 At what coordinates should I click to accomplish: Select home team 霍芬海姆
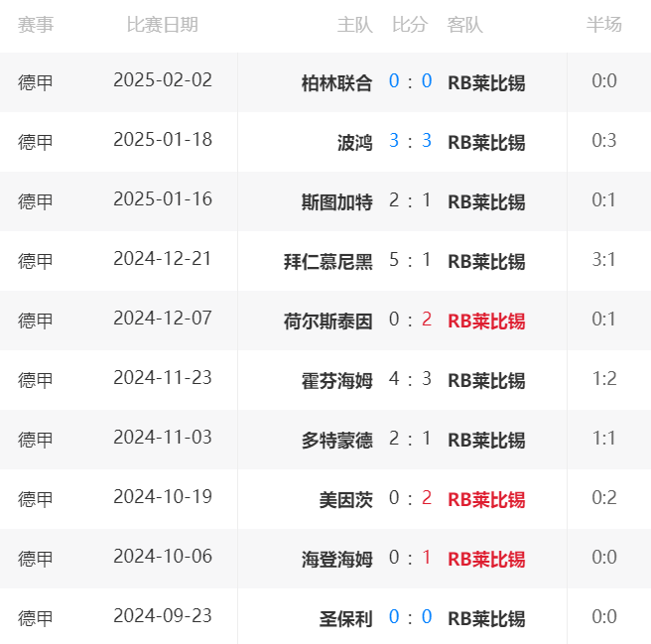tap(336, 380)
